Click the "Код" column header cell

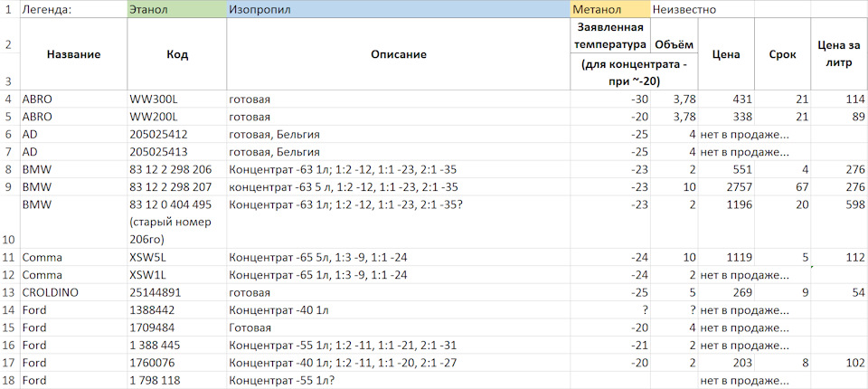pyautogui.click(x=177, y=54)
